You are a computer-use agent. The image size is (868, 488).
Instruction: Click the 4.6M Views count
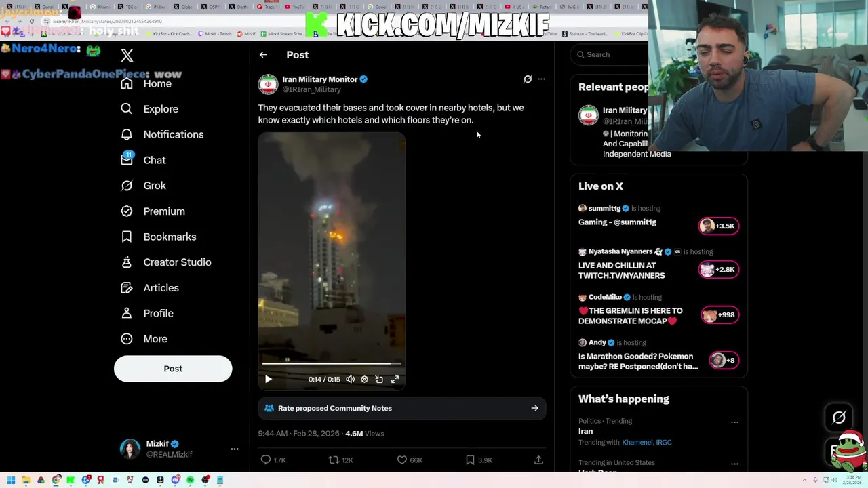(364, 434)
